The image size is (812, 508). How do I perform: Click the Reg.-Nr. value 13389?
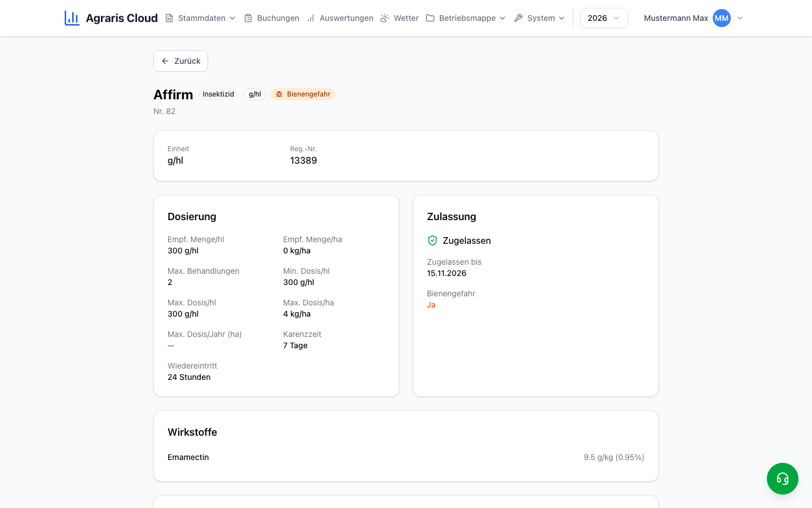pos(303,160)
